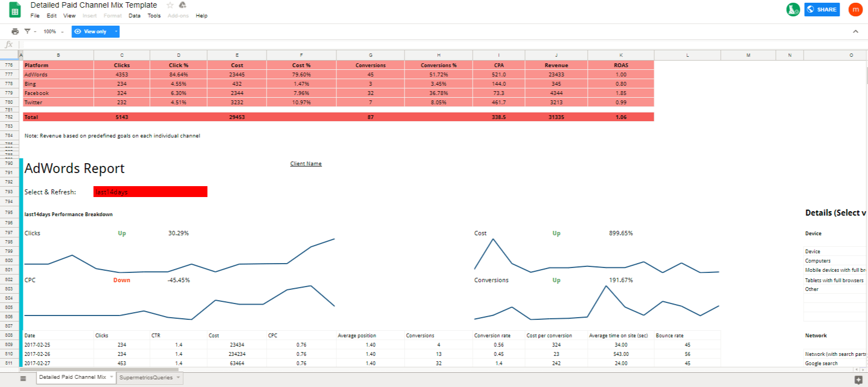Click the 'Select & Refresh:' label
The height and width of the screenshot is (387, 868).
click(x=50, y=192)
